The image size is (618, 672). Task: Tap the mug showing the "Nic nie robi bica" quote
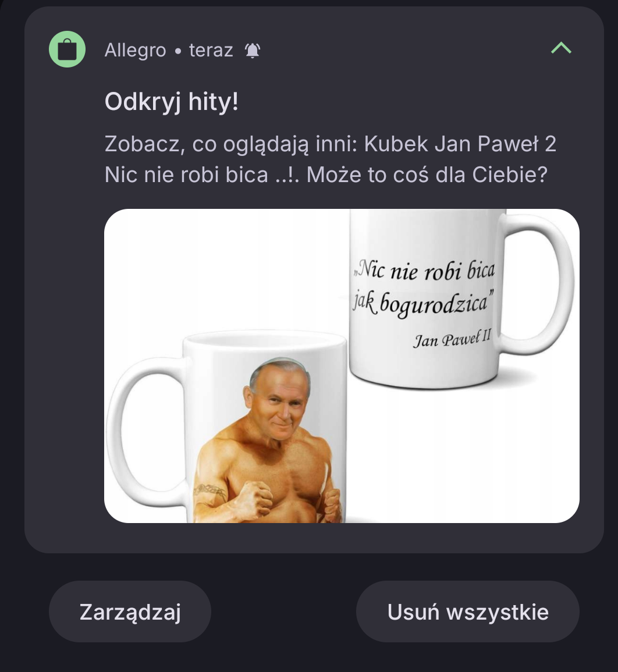461,298
